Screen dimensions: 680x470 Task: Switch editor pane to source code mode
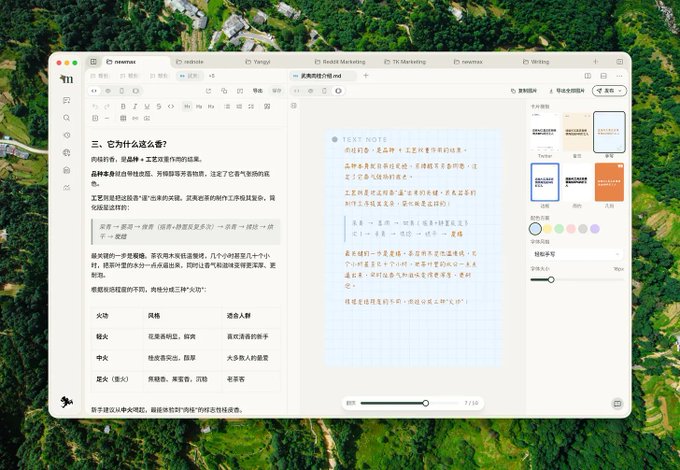coord(94,91)
